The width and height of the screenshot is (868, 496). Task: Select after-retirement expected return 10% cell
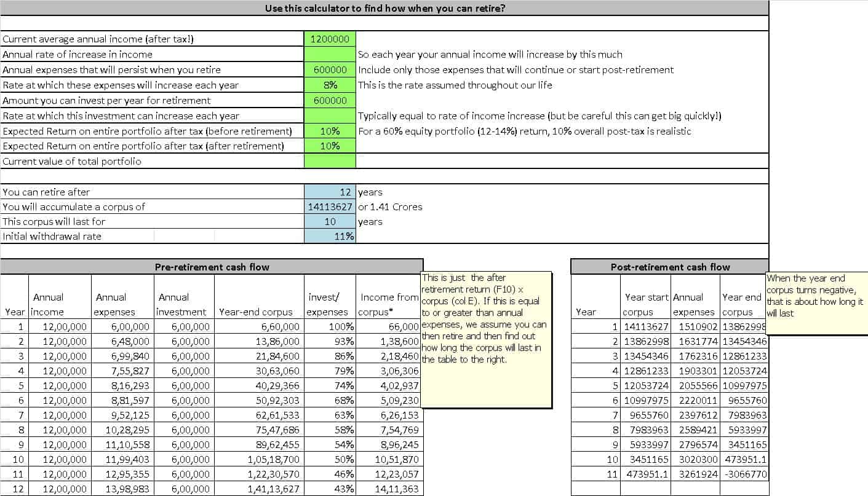point(330,146)
